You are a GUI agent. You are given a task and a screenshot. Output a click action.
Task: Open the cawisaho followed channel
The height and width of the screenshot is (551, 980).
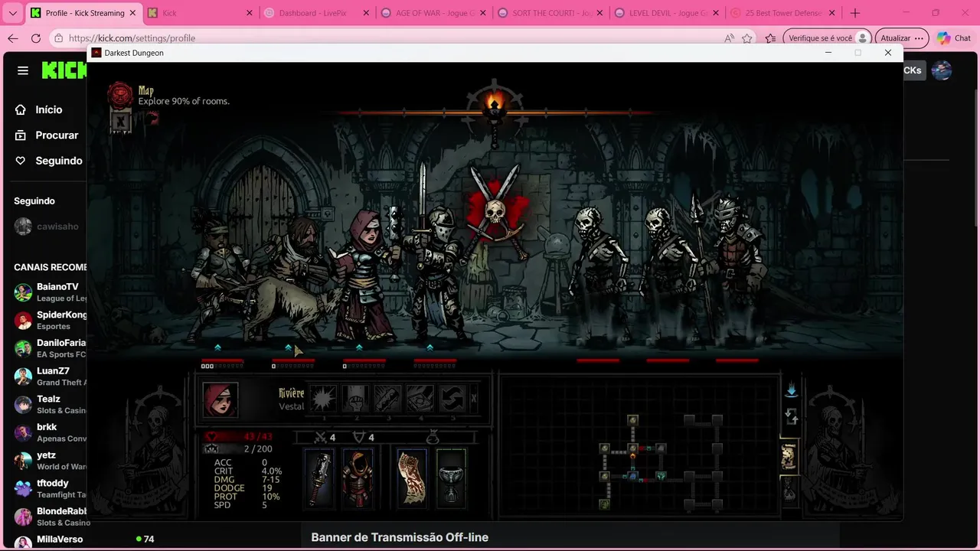coord(47,227)
